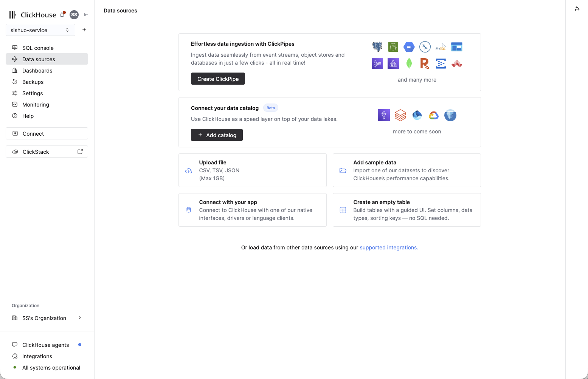
Task: Click the Redpanda orange R icon
Action: [x=425, y=63]
